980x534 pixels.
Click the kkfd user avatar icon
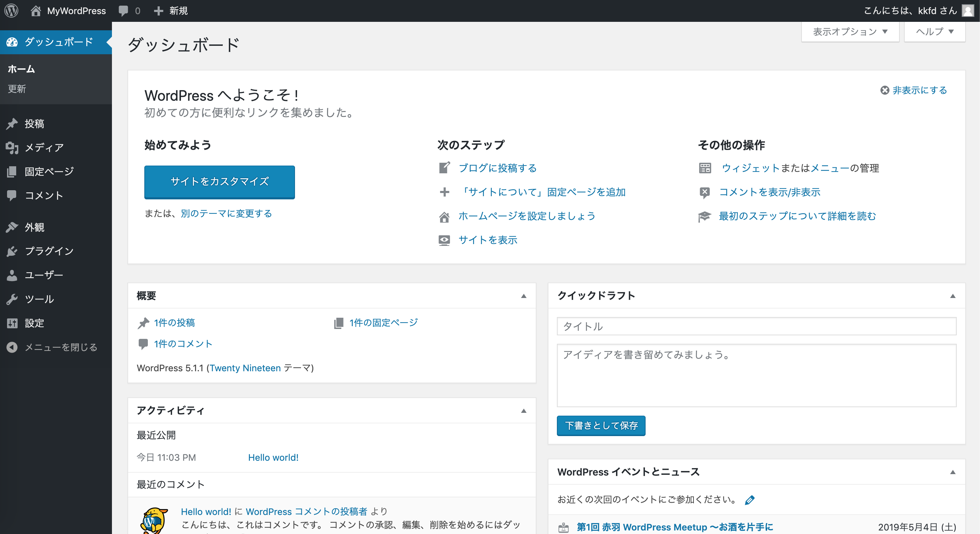point(968,11)
